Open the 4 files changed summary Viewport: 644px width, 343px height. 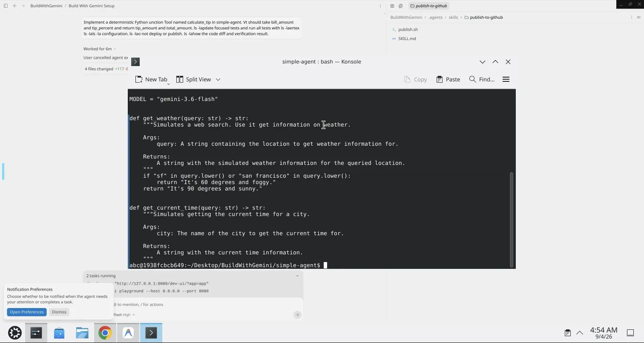click(106, 69)
